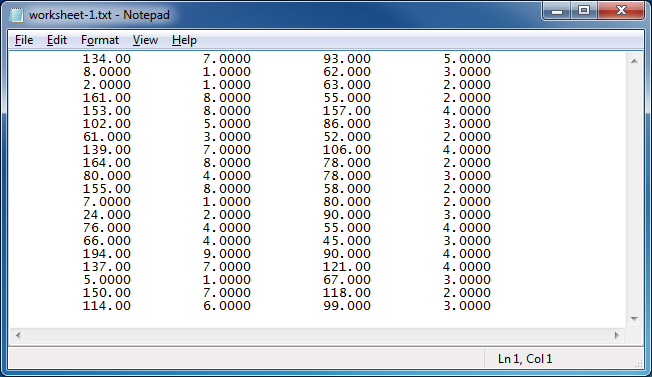The height and width of the screenshot is (377, 652).
Task: Open the Edit menu
Action: click(x=57, y=40)
